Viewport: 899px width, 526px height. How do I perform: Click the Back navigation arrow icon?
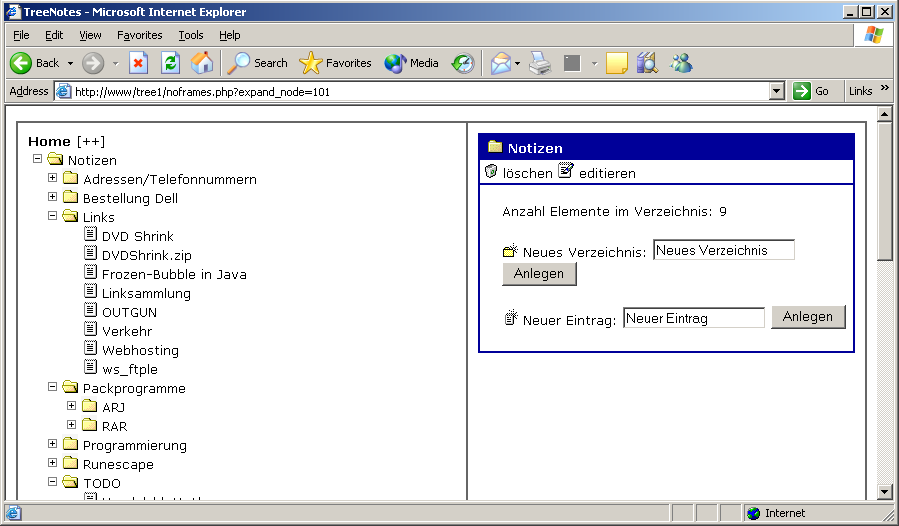[x=21, y=63]
